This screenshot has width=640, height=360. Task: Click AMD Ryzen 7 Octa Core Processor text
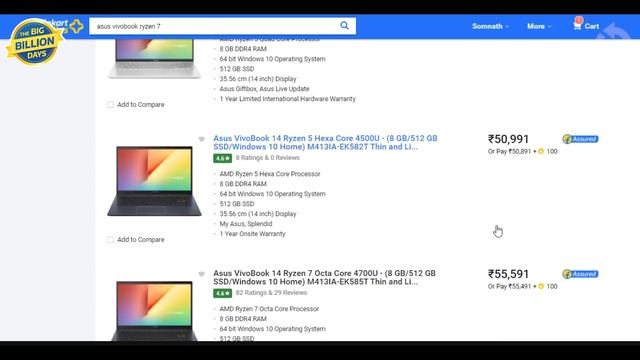(x=269, y=309)
